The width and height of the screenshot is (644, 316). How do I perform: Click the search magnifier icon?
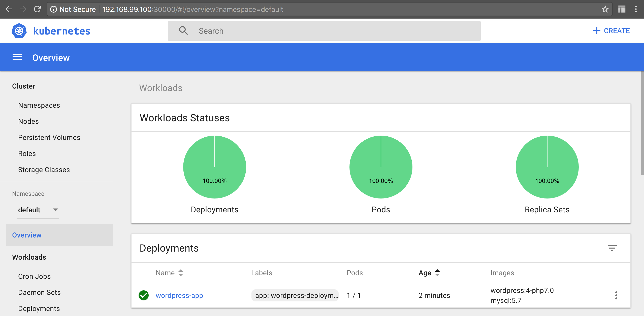[183, 31]
